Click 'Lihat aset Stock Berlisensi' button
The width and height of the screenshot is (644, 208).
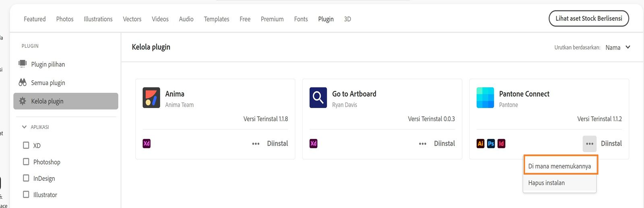point(589,18)
